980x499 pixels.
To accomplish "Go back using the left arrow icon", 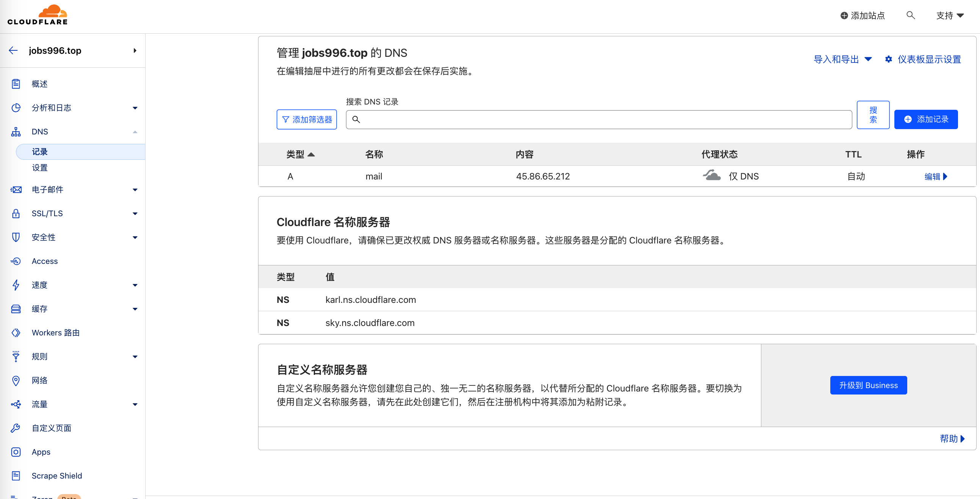I will coord(13,51).
